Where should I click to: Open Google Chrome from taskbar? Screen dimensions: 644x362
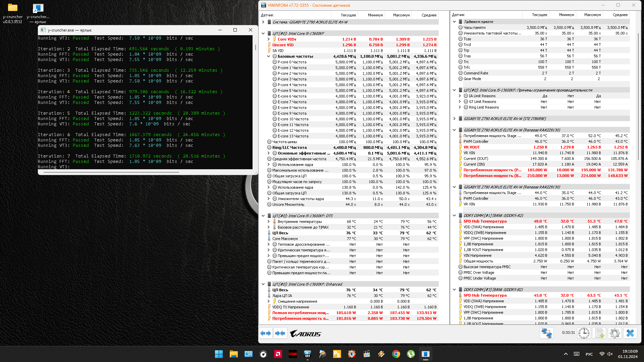click(x=396, y=354)
